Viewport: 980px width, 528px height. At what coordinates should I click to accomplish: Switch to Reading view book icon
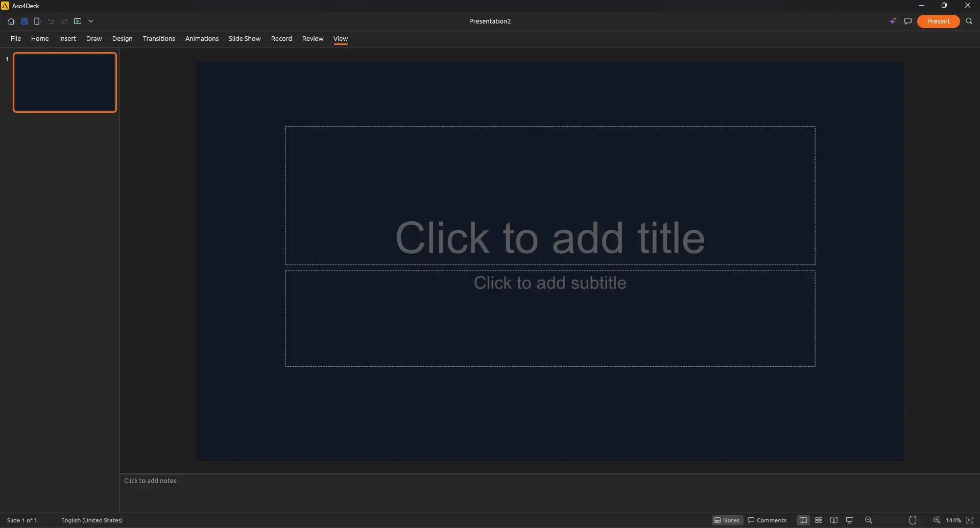(834, 520)
